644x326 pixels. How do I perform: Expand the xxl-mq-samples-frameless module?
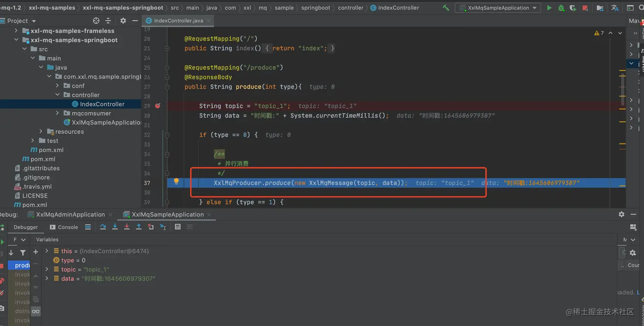16,31
